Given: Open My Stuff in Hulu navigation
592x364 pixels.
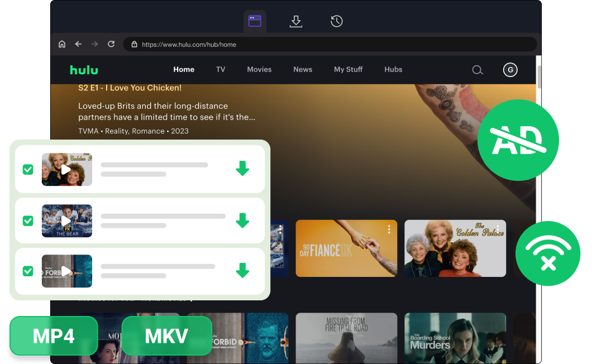Looking at the screenshot, I should pos(348,70).
